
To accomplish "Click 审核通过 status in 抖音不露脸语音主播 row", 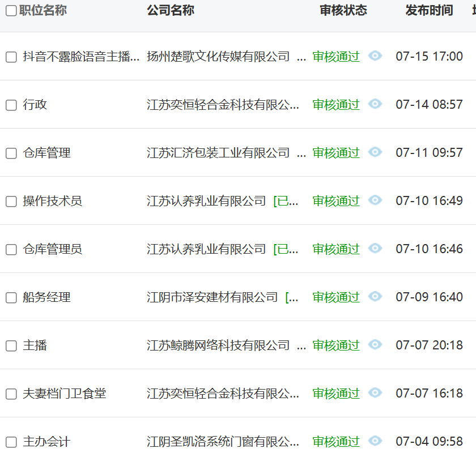I will [337, 57].
